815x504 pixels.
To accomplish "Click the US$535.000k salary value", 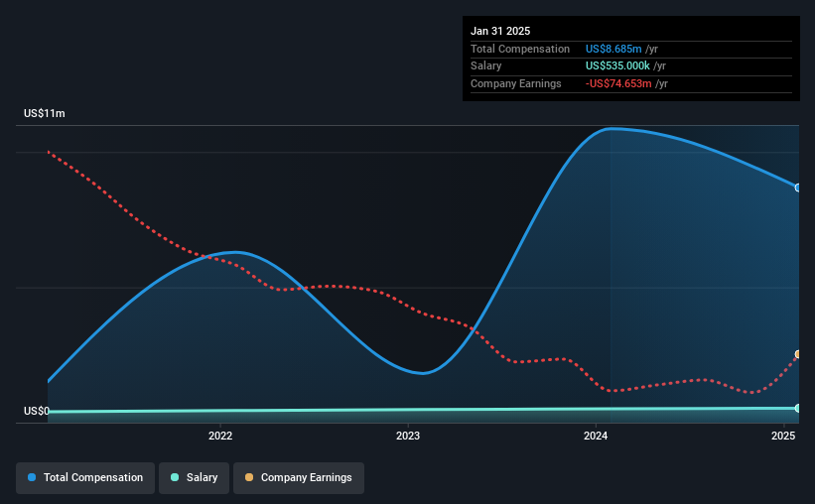I will [x=617, y=66].
